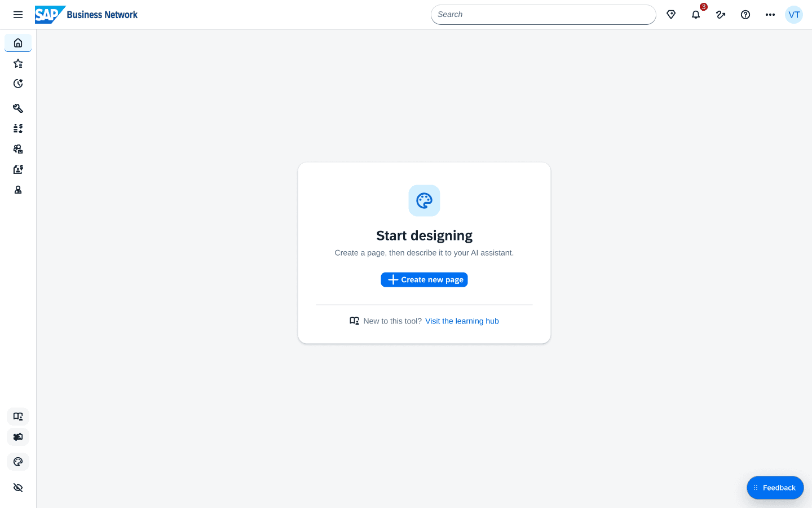Open the diamond AI assistant icon
Image resolution: width=812 pixels, height=508 pixels.
click(671, 15)
